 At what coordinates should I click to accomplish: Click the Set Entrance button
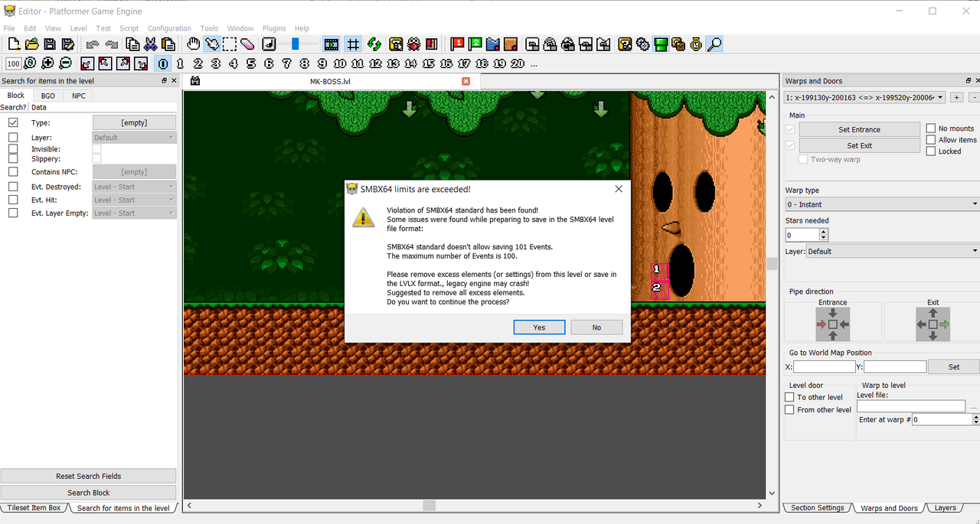point(859,130)
